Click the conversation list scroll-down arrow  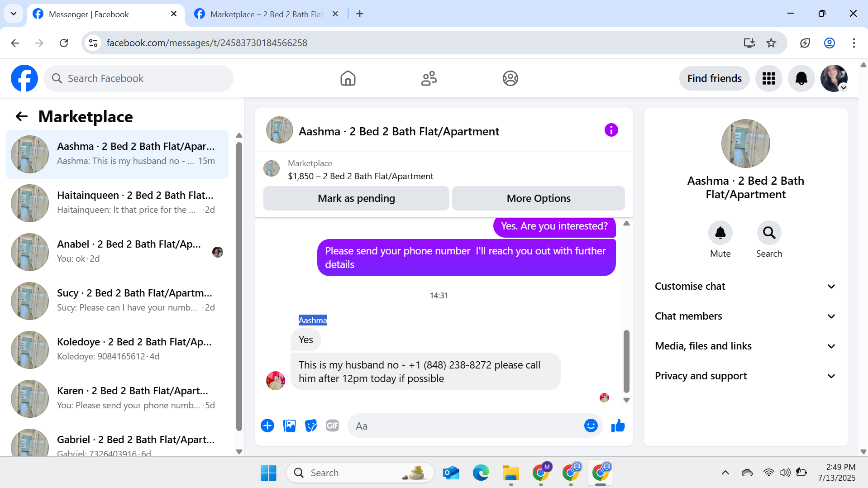click(x=239, y=451)
